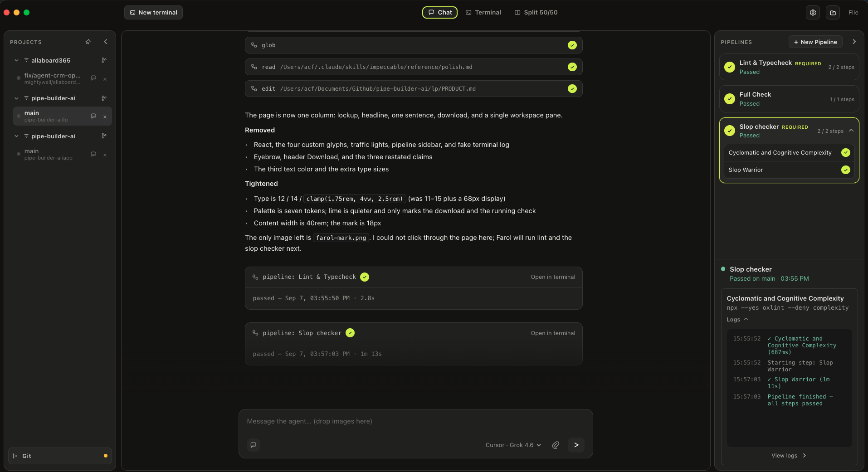Collapse the Slop checker pipeline card

click(x=851, y=130)
